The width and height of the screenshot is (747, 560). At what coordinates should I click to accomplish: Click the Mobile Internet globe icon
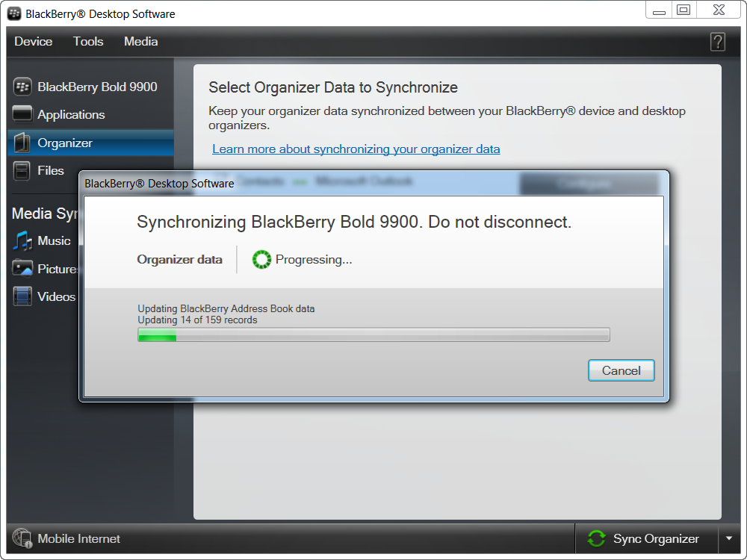click(22, 538)
